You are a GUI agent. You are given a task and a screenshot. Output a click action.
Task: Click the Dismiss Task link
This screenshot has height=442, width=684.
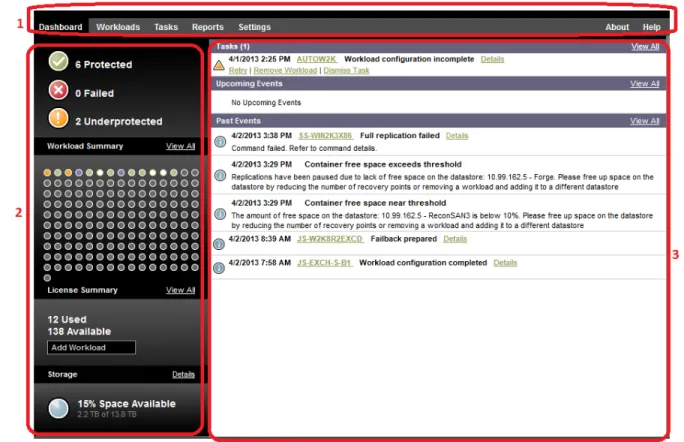point(346,70)
